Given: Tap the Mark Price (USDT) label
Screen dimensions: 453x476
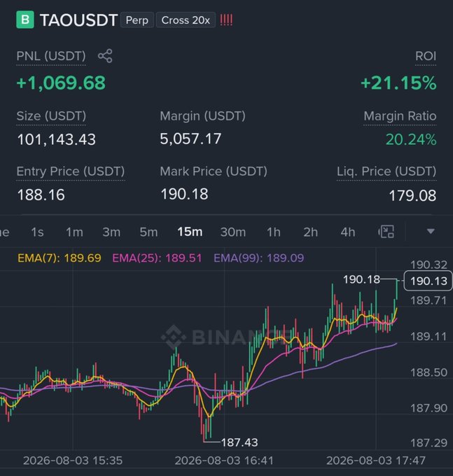Looking at the screenshot, I should point(214,171).
